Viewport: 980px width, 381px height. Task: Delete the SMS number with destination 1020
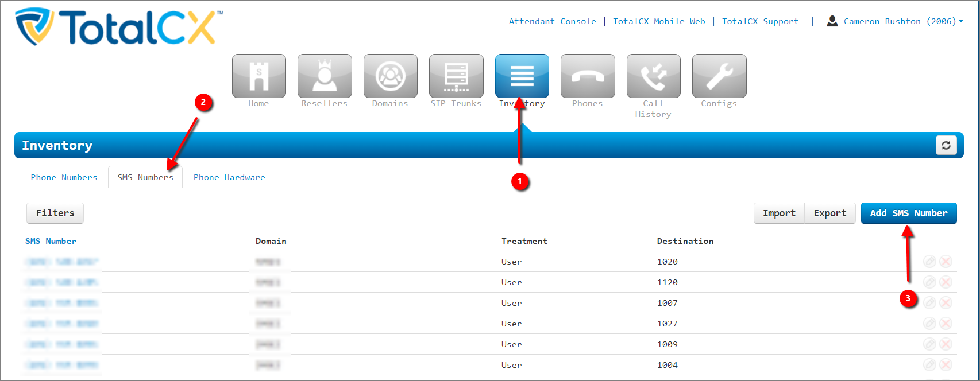tap(946, 262)
